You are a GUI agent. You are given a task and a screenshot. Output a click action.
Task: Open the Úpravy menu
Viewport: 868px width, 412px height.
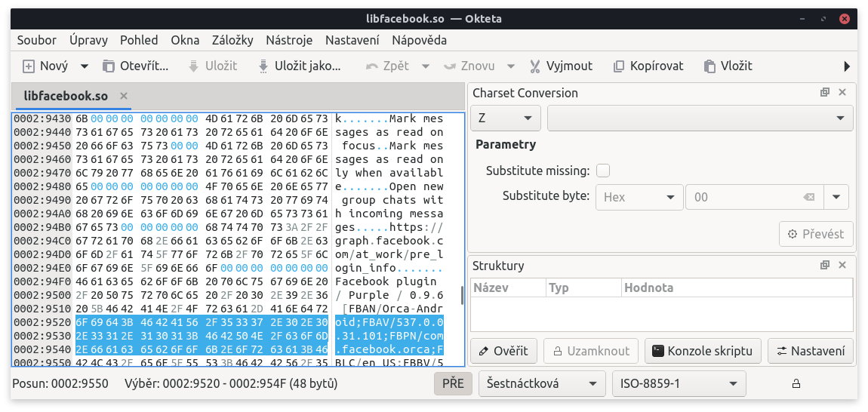(x=88, y=41)
